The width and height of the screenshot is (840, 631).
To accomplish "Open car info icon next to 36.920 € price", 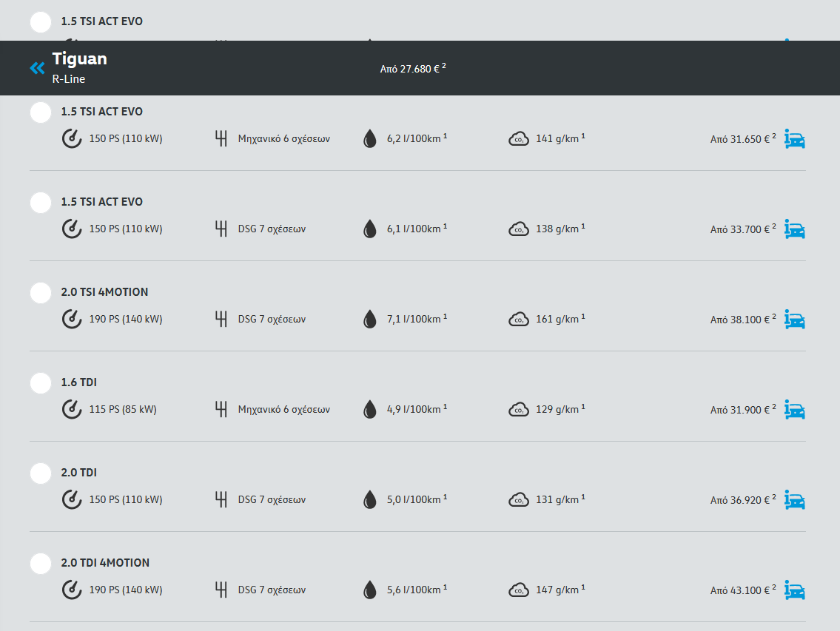I will tap(795, 500).
